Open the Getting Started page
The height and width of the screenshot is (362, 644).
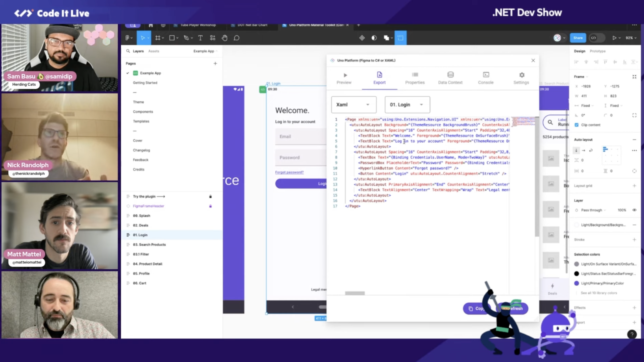pyautogui.click(x=145, y=83)
